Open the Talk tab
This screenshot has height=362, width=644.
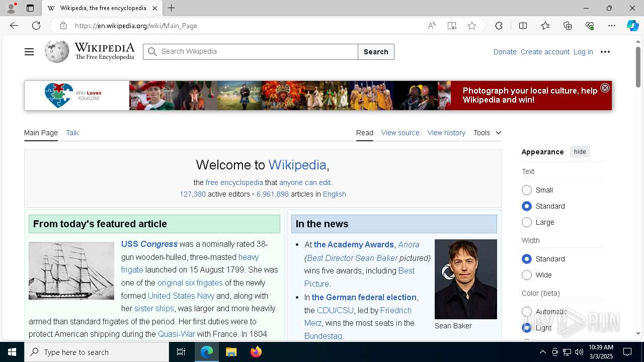[72, 133]
